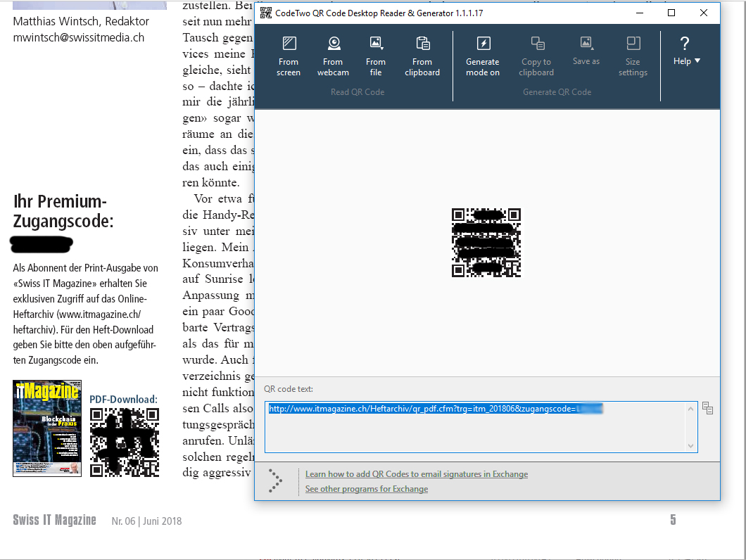Open the Help dropdown menu
746x560 pixels.
[686, 51]
